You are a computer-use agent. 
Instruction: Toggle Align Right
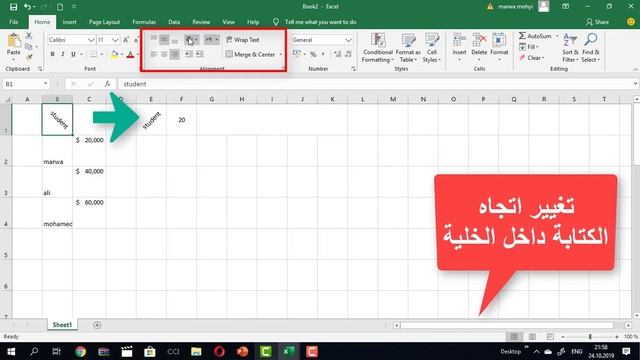(x=174, y=54)
